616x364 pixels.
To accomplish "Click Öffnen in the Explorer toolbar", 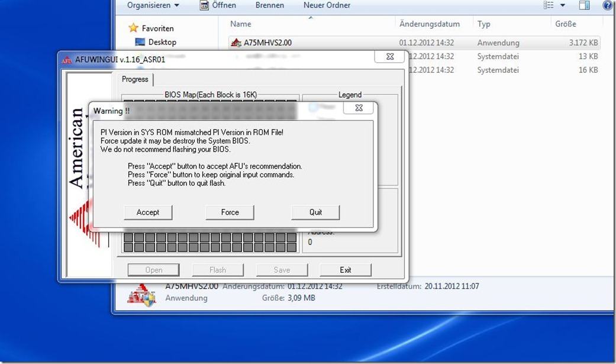I will tap(218, 5).
